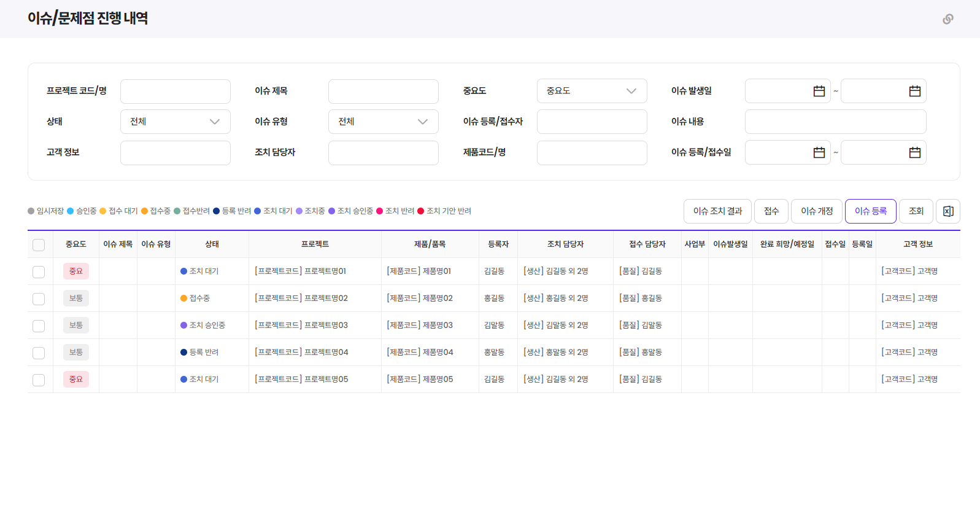980x511 pixels.
Task: Expand the 중요도 dropdown
Action: [592, 91]
